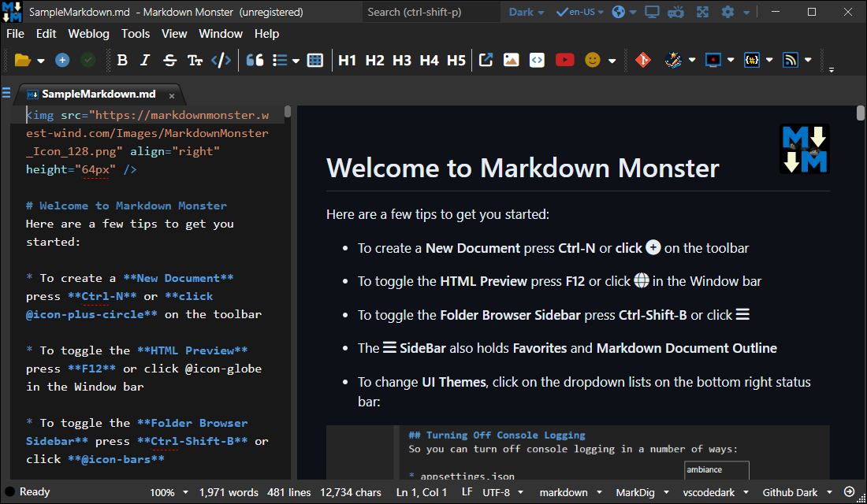
Task: Open the en-US spell check language dropdown
Action: pos(580,12)
